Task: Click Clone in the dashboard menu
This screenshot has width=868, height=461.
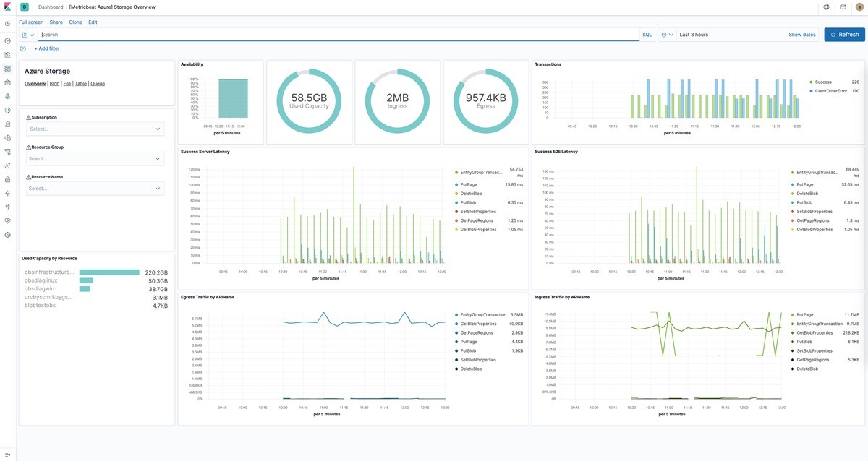Action: (75, 22)
